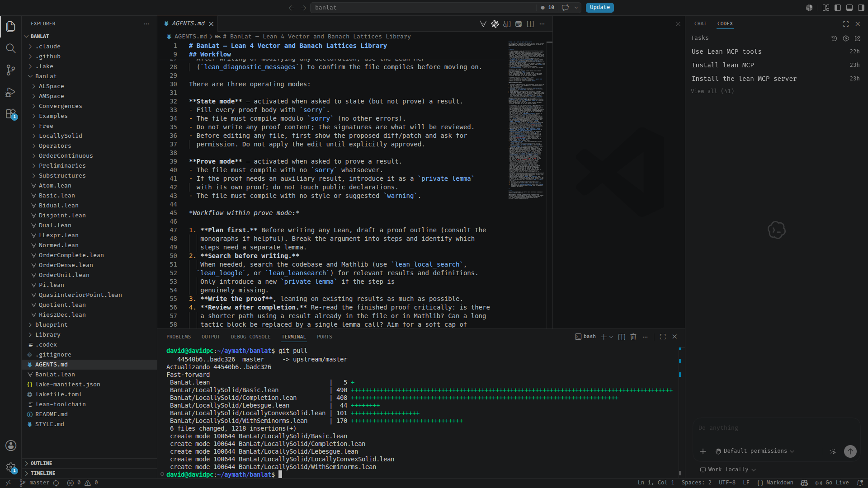Open RieszDec.lean in explorer

[62, 315]
